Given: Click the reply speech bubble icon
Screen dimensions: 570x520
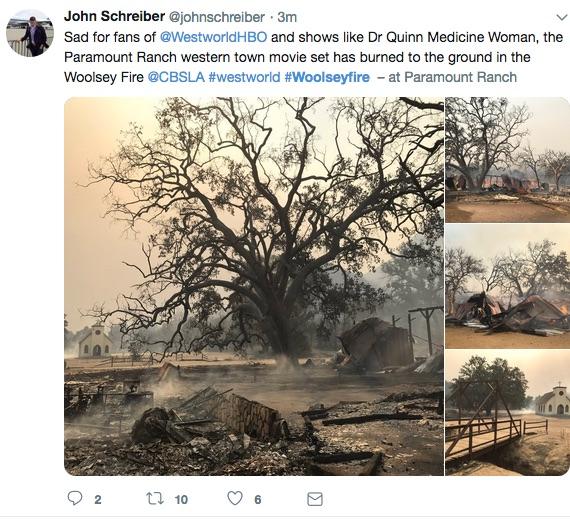Looking at the screenshot, I should [75, 498].
